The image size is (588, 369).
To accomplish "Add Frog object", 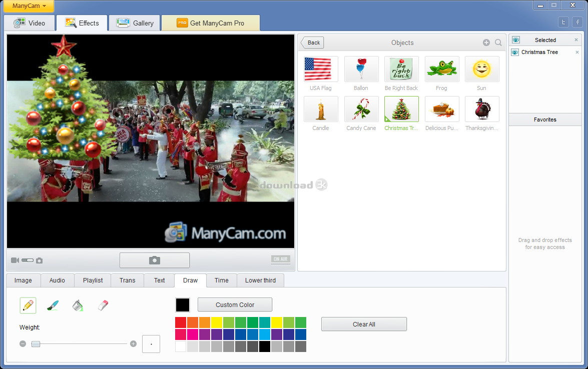I will [x=442, y=69].
